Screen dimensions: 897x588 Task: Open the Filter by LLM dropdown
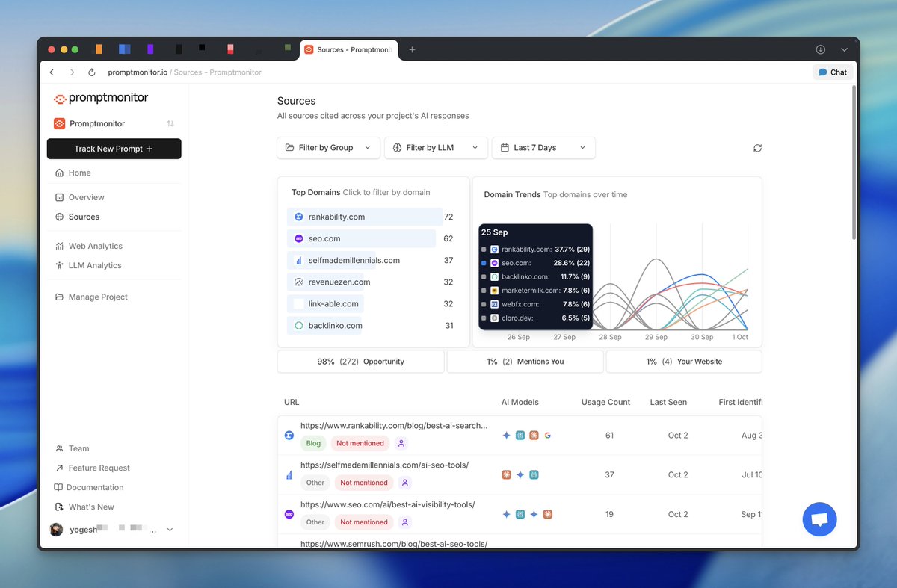pos(436,148)
